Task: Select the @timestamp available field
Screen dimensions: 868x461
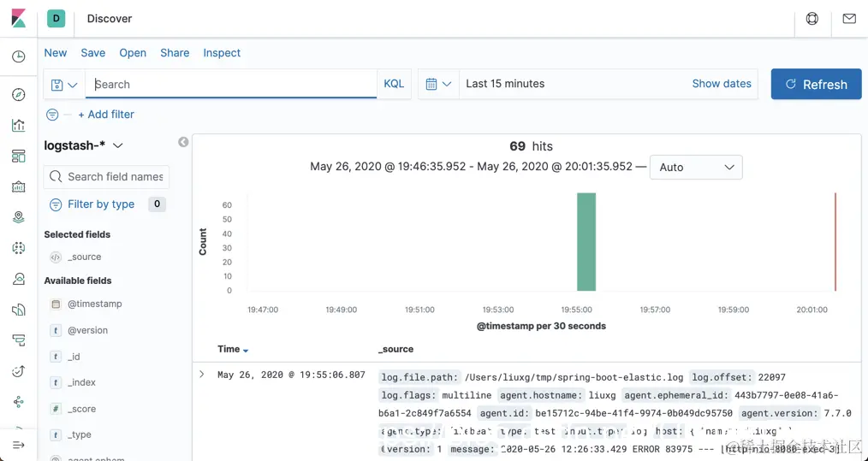Action: pos(95,304)
